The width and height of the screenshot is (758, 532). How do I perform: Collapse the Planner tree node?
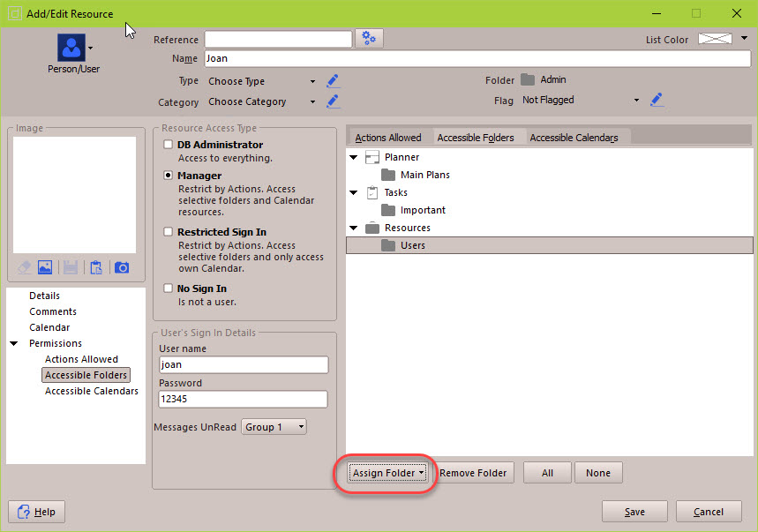click(354, 158)
